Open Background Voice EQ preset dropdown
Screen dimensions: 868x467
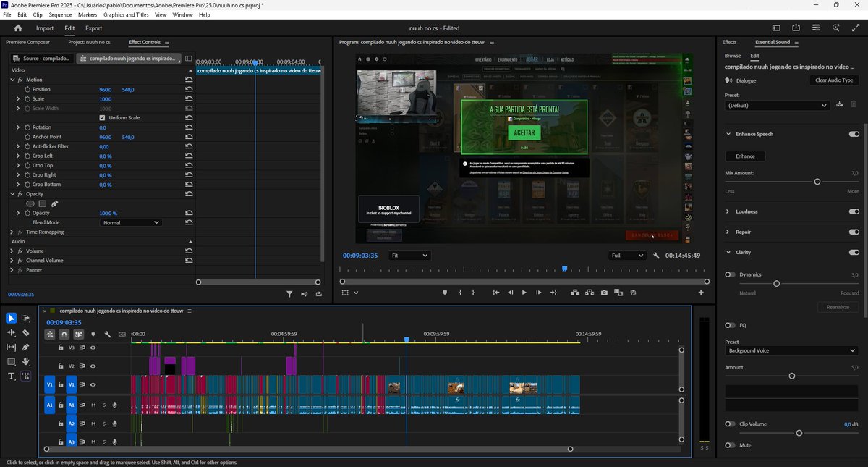point(791,350)
